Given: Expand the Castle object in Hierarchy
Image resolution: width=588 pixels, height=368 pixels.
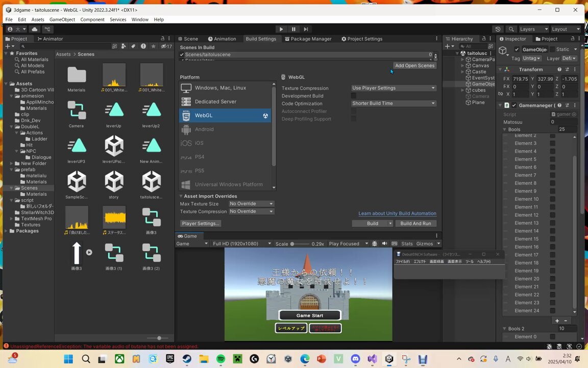Looking at the screenshot, I should (462, 72).
